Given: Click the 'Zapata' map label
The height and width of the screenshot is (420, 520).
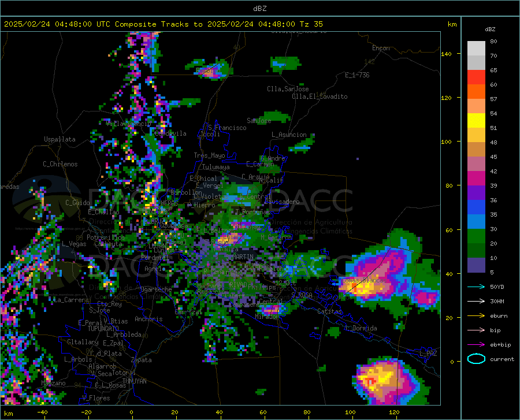Looking at the screenshot, I should [x=142, y=360].
